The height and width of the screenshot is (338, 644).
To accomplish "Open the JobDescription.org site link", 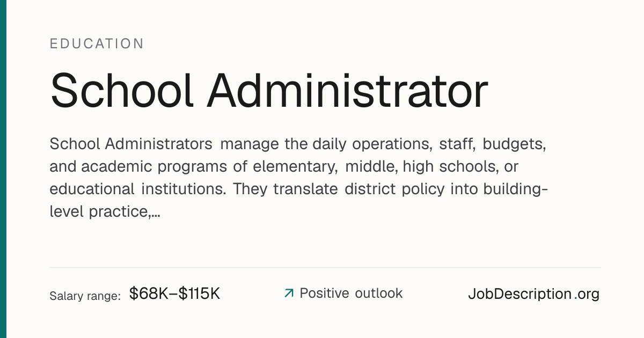I will coord(533,294).
